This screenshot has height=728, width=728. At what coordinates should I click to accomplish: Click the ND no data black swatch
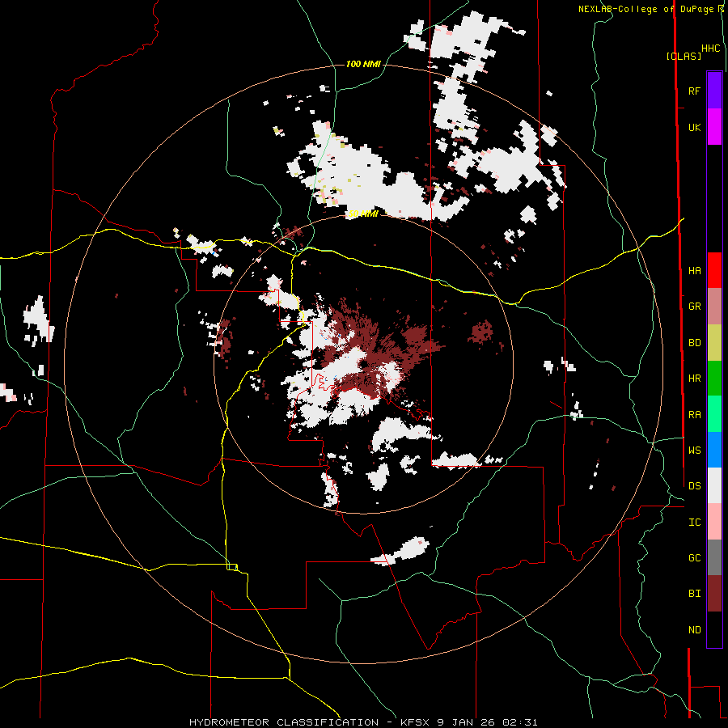(714, 629)
